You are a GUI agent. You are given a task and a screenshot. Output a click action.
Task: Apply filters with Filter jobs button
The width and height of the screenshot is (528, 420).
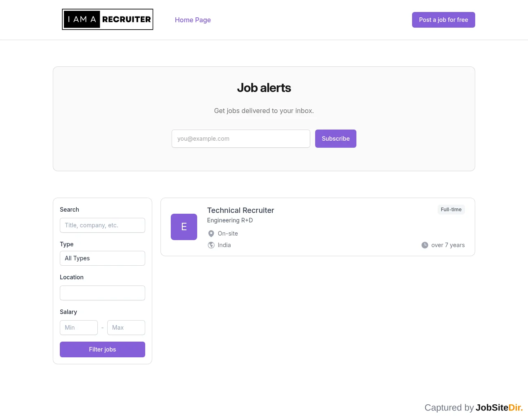tap(102, 349)
